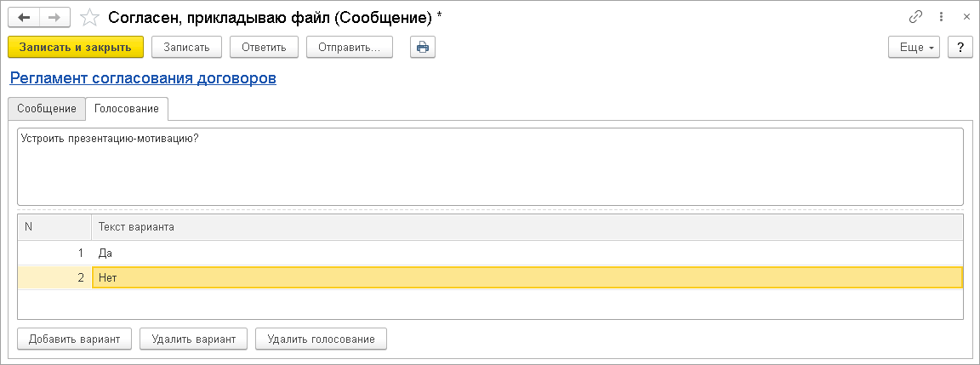Click the printer icon
Viewport: 980px width, 365px height.
coord(423,48)
